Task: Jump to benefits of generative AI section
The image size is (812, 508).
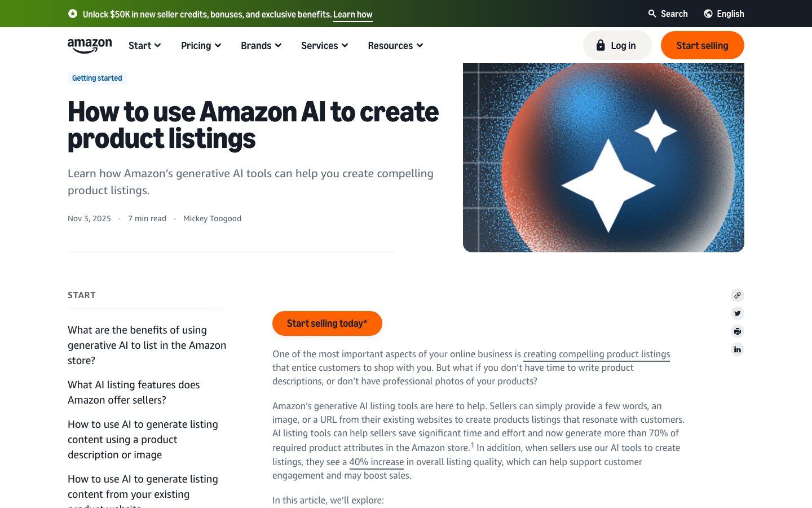Action: [x=147, y=345]
